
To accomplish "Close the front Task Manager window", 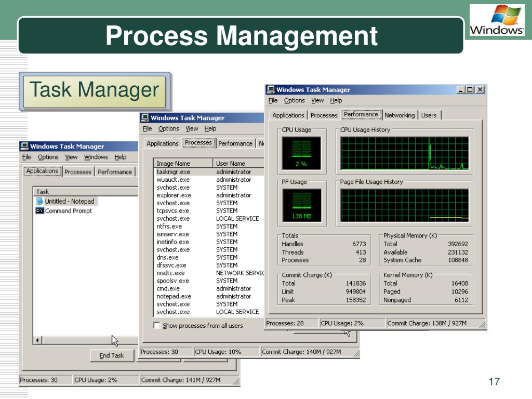I will pos(480,89).
